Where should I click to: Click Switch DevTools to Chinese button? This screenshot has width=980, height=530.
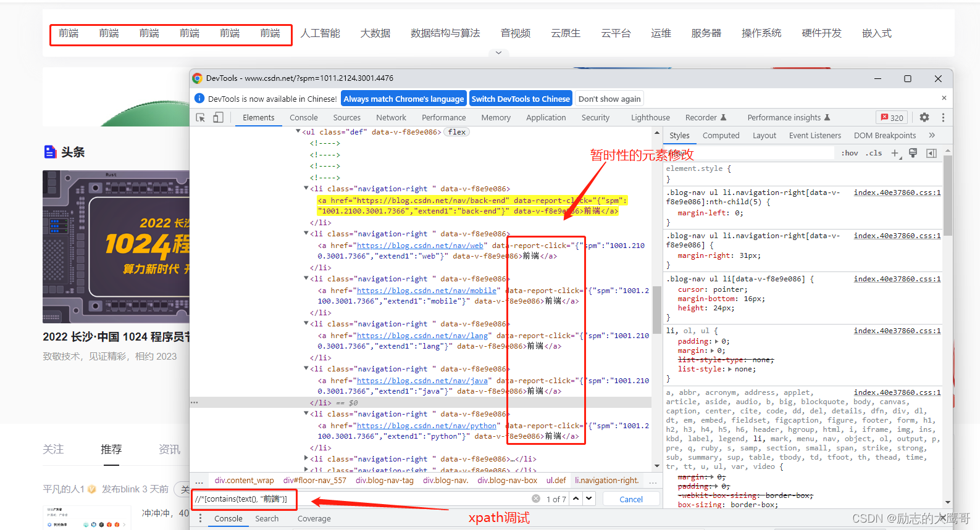[521, 99]
